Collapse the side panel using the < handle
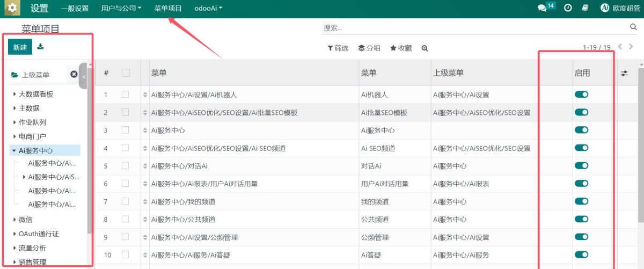 point(83,76)
